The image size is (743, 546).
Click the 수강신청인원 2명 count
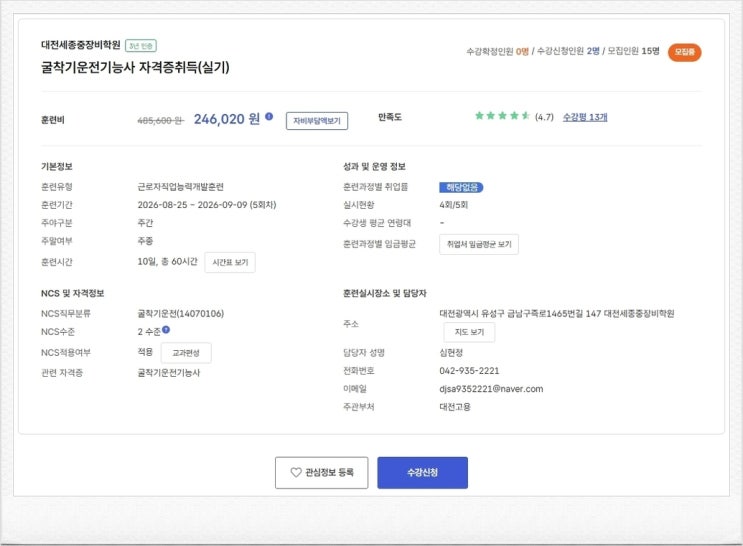(568, 51)
